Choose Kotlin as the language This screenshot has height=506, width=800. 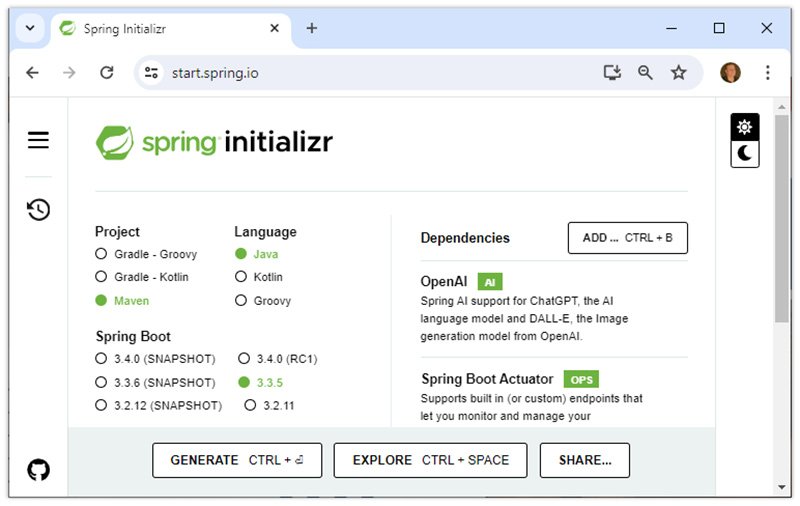click(x=259, y=277)
